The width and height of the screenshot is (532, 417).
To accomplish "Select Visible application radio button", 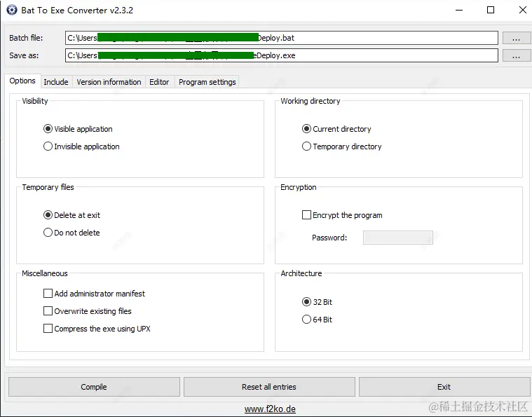I will [x=78, y=129].
